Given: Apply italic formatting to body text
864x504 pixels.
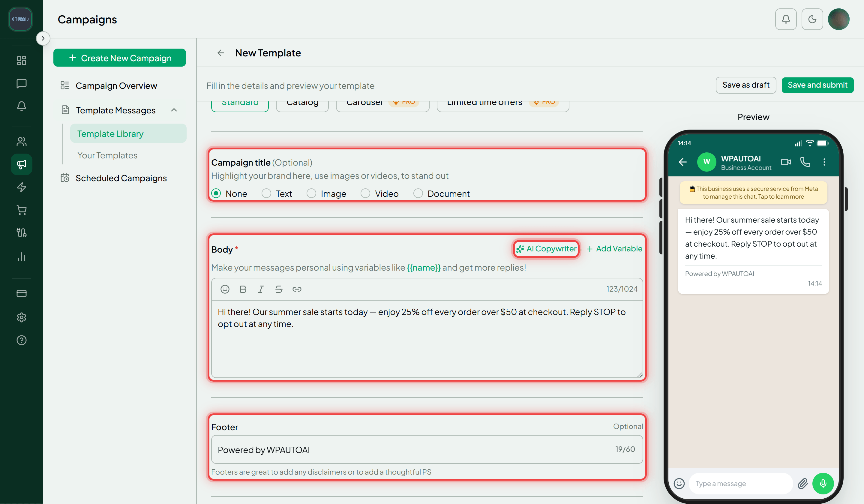Looking at the screenshot, I should pos(261,289).
